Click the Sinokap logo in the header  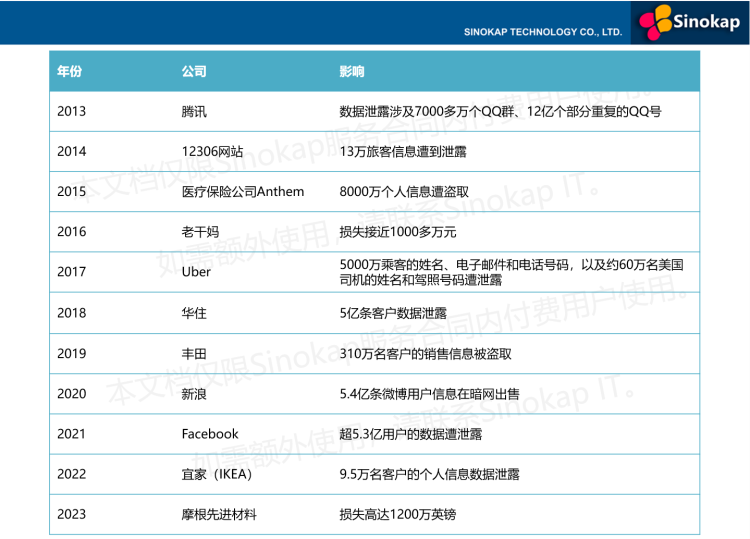click(688, 21)
